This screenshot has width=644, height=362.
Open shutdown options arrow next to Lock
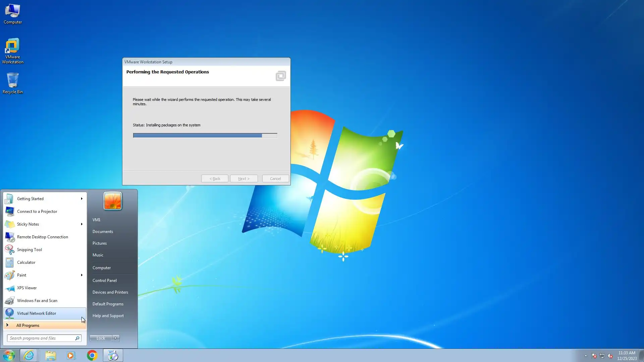[116, 338]
